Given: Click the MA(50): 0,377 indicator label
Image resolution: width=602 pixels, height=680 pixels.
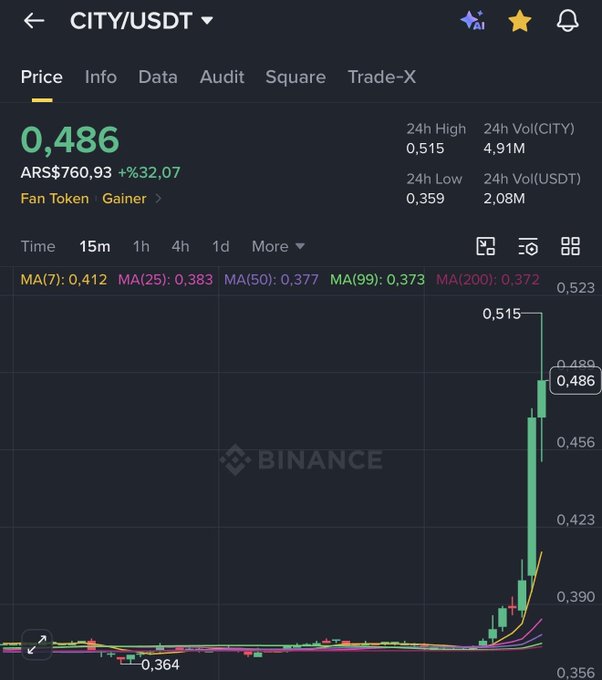Looking at the screenshot, I should (272, 279).
